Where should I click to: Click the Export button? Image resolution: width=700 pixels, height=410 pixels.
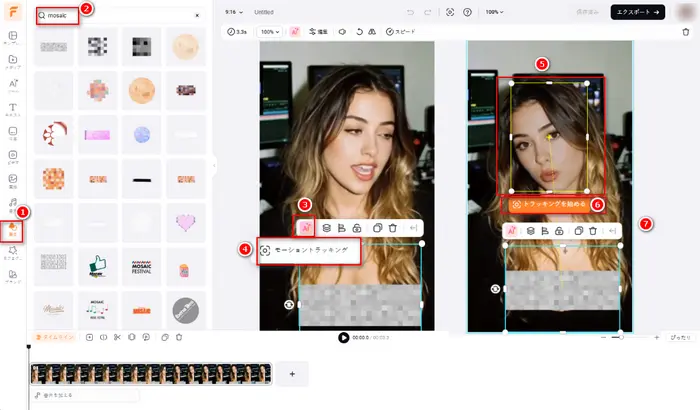tap(638, 12)
